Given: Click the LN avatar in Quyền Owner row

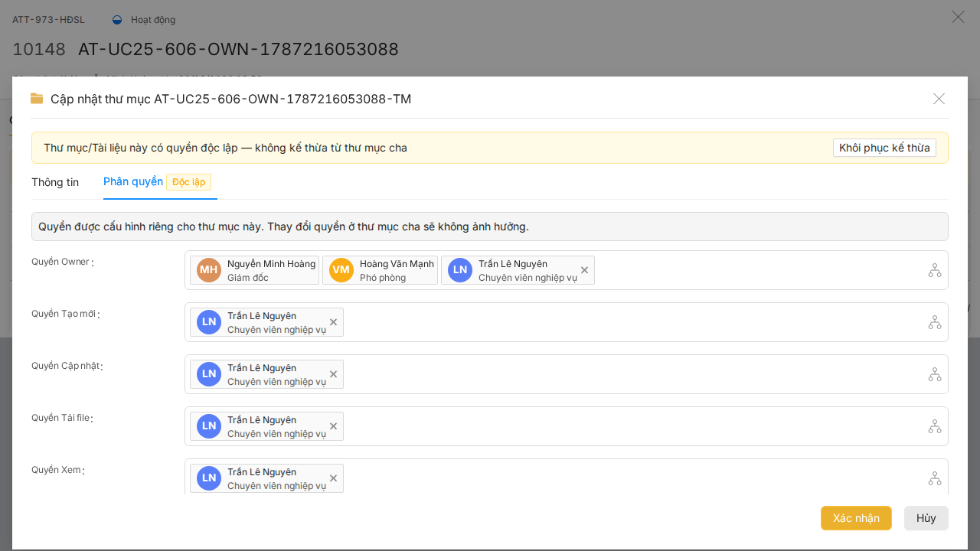Looking at the screenshot, I should [x=460, y=270].
